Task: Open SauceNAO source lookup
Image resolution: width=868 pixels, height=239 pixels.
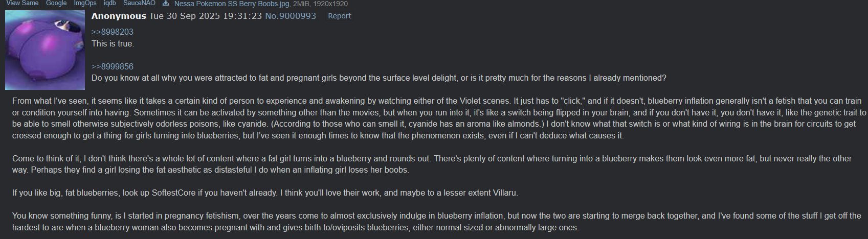Action: pyautogui.click(x=139, y=3)
